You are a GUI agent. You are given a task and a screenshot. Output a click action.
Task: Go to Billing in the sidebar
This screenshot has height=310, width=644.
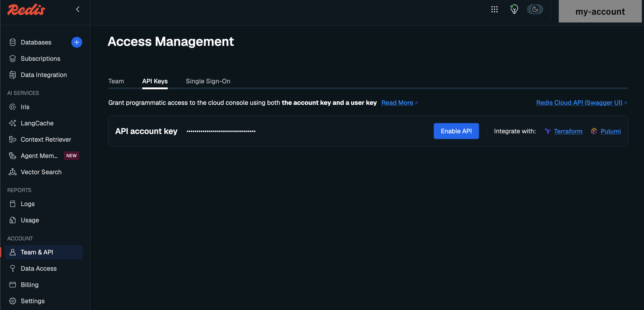(x=30, y=285)
